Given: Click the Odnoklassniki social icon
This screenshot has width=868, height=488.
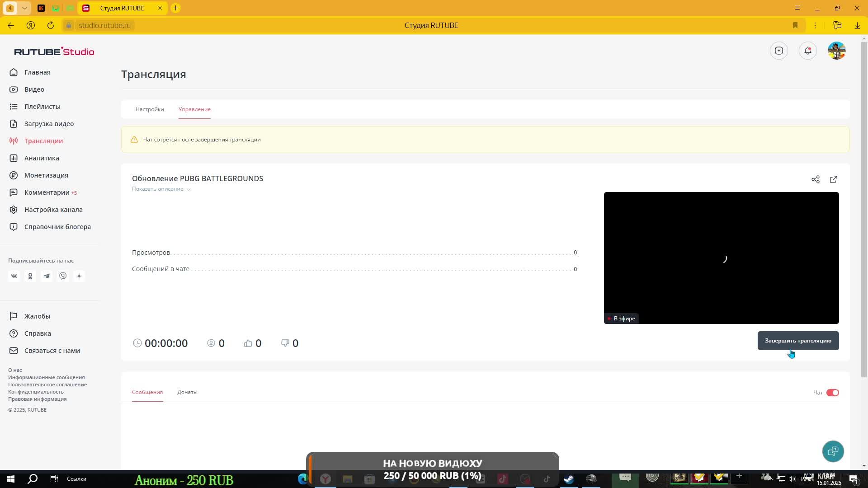Looking at the screenshot, I should coord(30,276).
